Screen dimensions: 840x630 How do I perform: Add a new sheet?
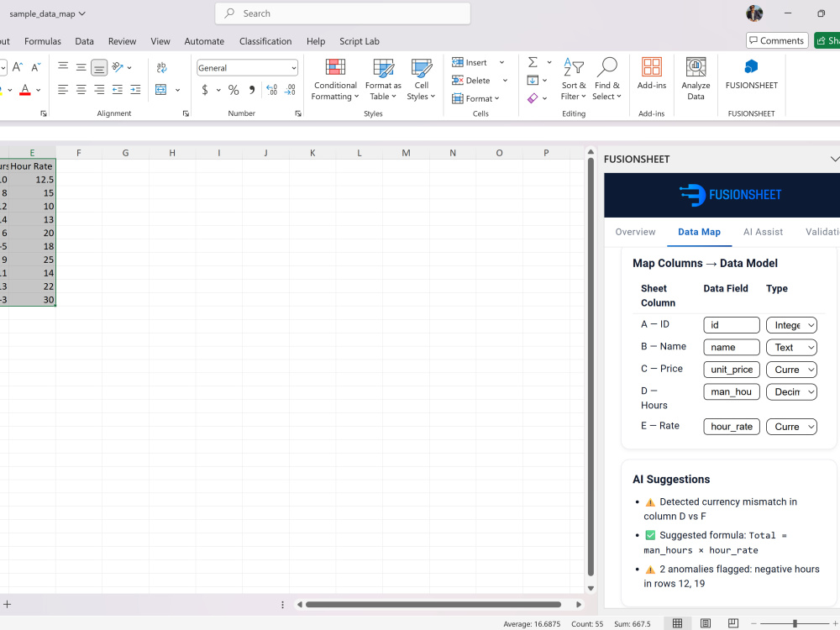(8, 604)
